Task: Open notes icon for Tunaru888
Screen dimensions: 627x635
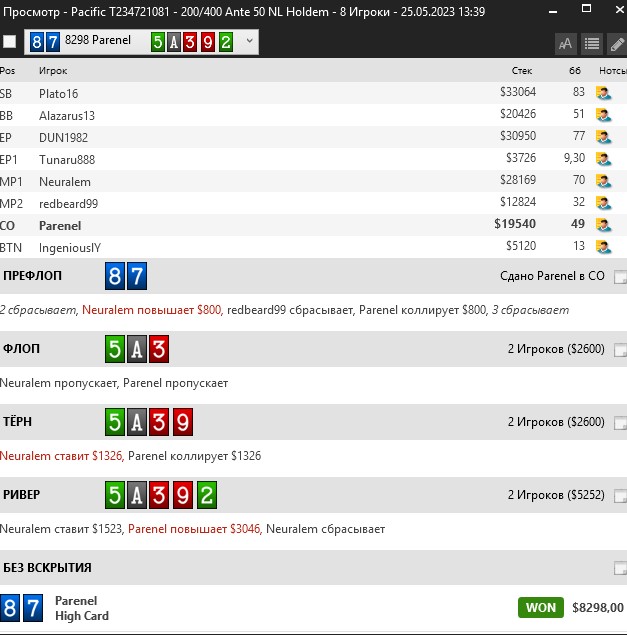Action: click(x=603, y=159)
